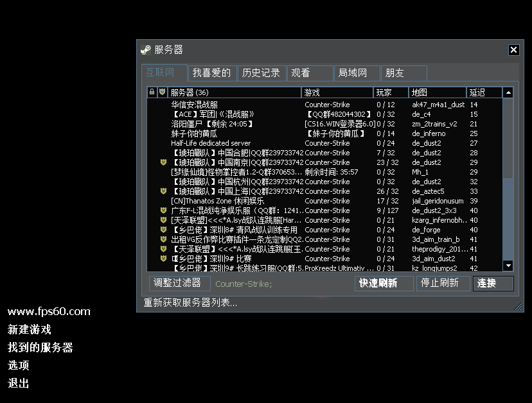Click the scrollbar down arrow
Viewport: 532px width, 403px height.
pyautogui.click(x=508, y=266)
